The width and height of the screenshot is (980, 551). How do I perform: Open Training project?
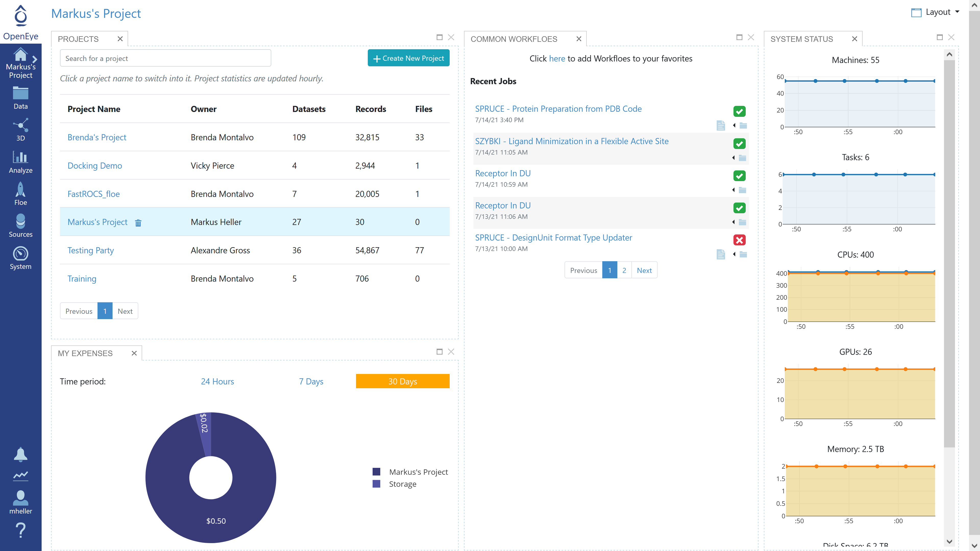(82, 279)
